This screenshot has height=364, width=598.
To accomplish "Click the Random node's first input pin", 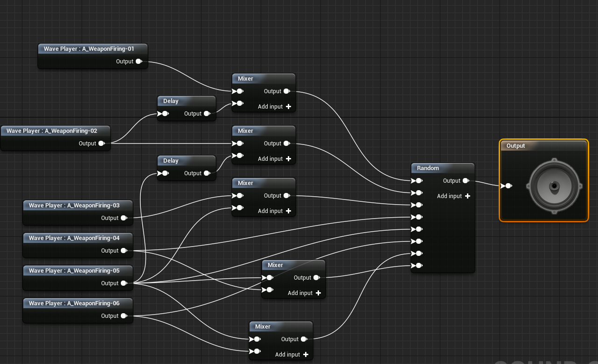I will coord(417,181).
